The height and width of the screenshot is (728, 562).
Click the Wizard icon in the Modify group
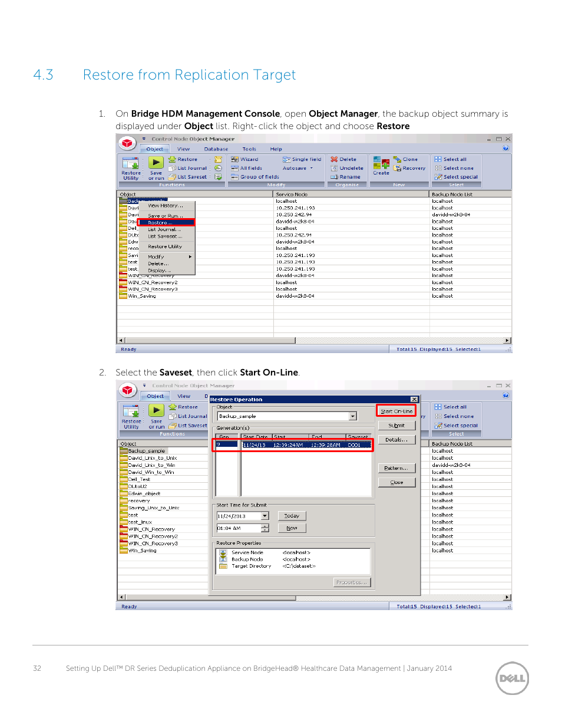coord(234,159)
